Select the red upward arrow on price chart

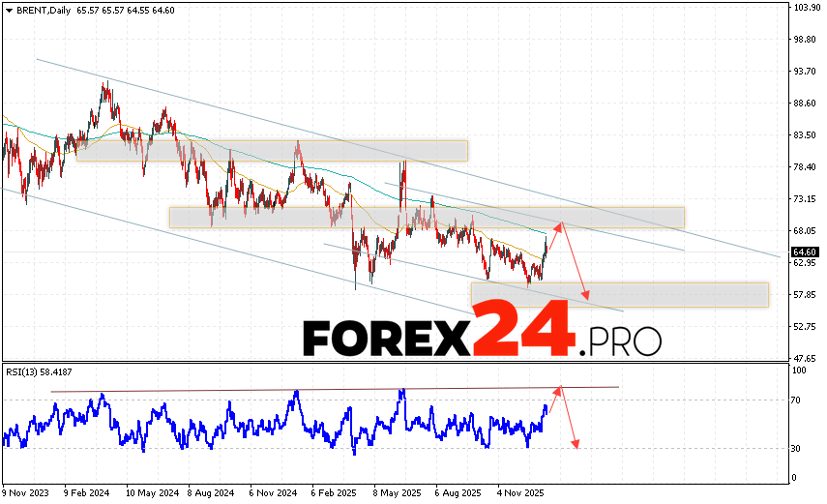pos(553,234)
